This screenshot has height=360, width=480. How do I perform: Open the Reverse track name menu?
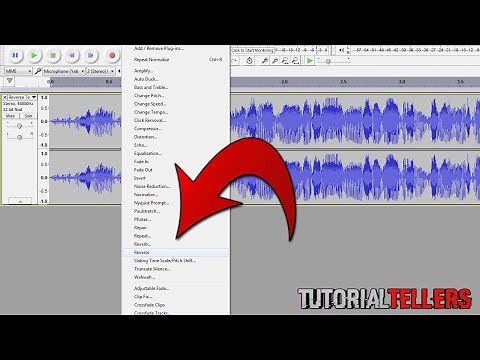[x=22, y=97]
